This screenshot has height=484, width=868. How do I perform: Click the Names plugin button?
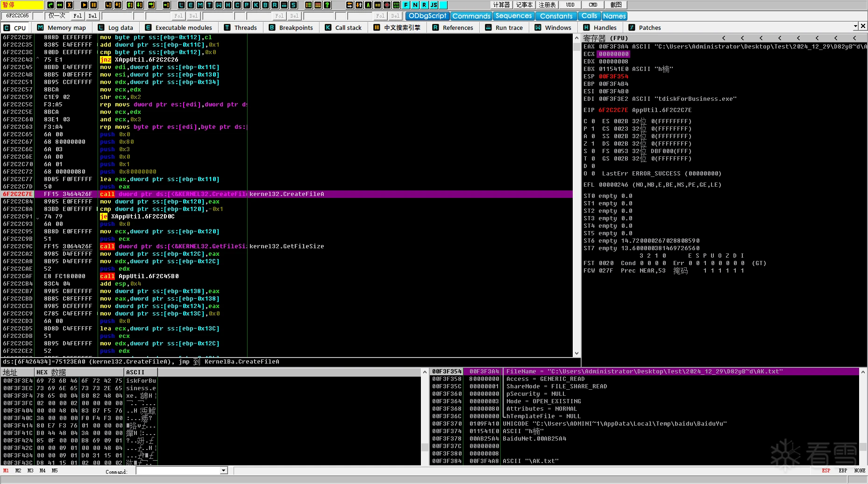coord(614,16)
